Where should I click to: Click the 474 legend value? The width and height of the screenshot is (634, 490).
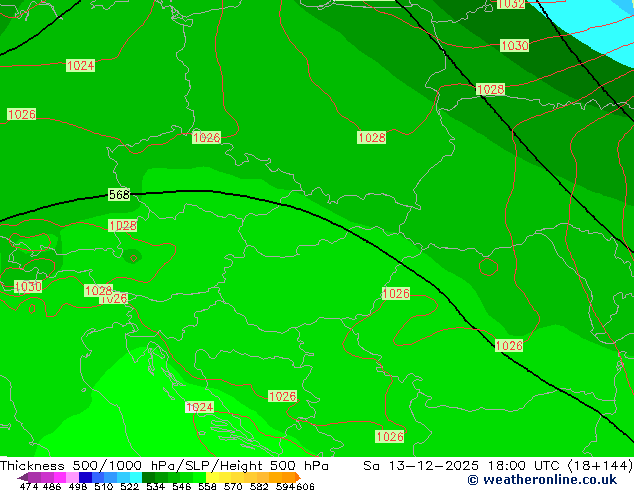[x=29, y=486]
